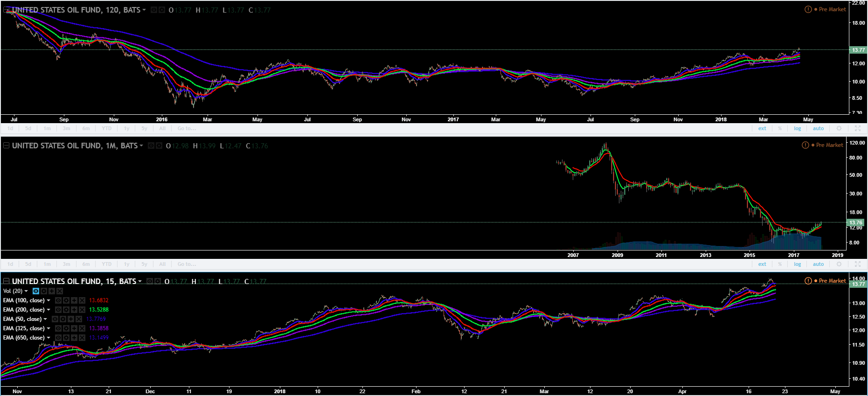The width and height of the screenshot is (868, 396).
Task: Click the Pre Market warning icon on the 1M chart
Action: pos(806,145)
